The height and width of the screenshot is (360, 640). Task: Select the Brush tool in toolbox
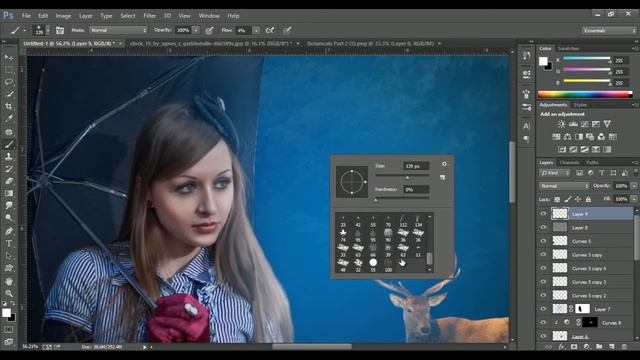click(9, 144)
